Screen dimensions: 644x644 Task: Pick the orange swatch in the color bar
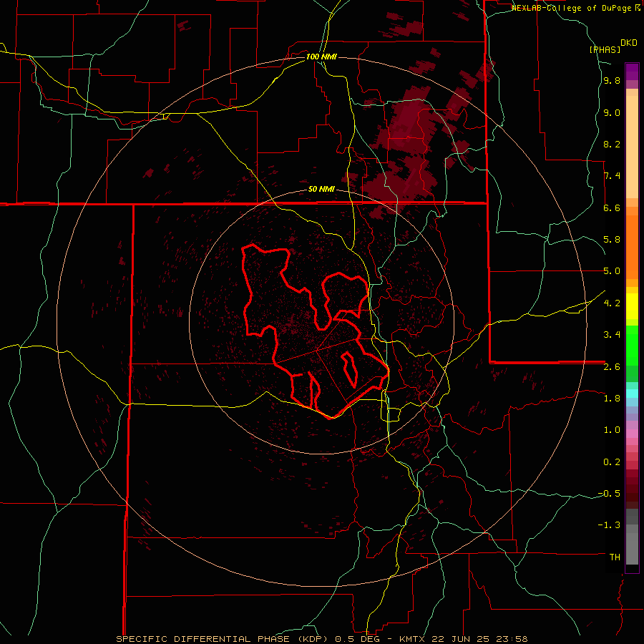pos(632,247)
